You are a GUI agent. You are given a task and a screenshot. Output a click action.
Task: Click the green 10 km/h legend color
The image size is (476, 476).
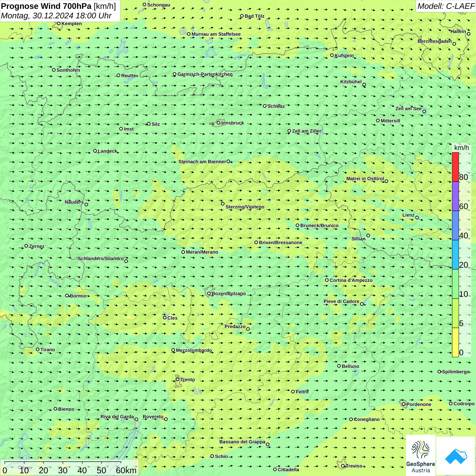[x=455, y=284]
